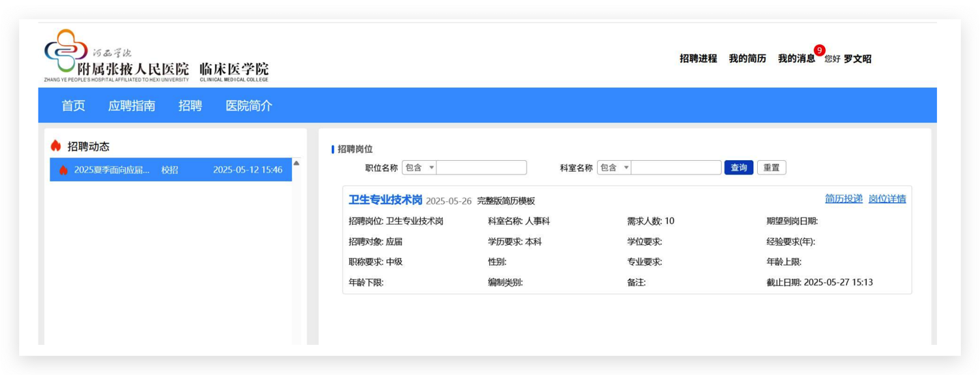Click the scroll-up arrow in the news list
Screen dimensions: 980x375
tap(296, 163)
